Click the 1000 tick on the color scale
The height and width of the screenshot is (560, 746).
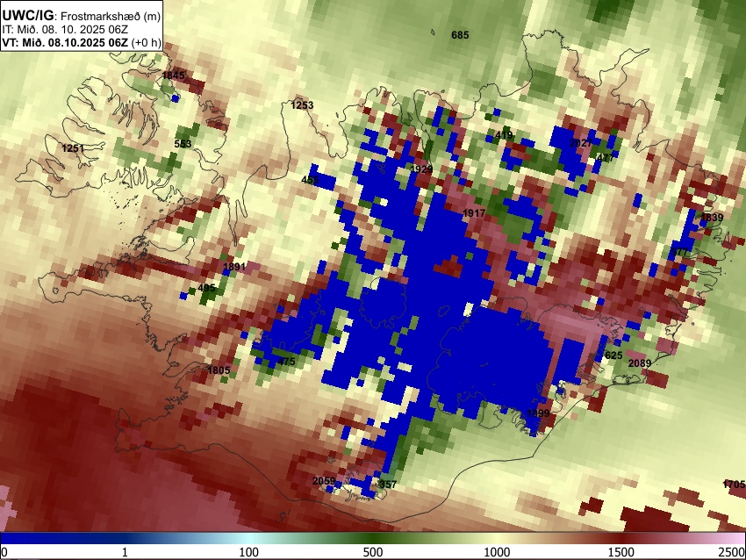click(497, 552)
